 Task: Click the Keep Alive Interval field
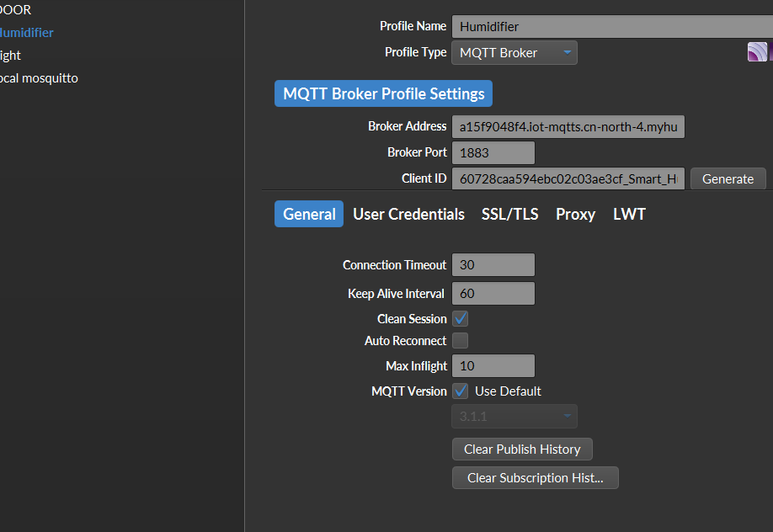pyautogui.click(x=493, y=294)
